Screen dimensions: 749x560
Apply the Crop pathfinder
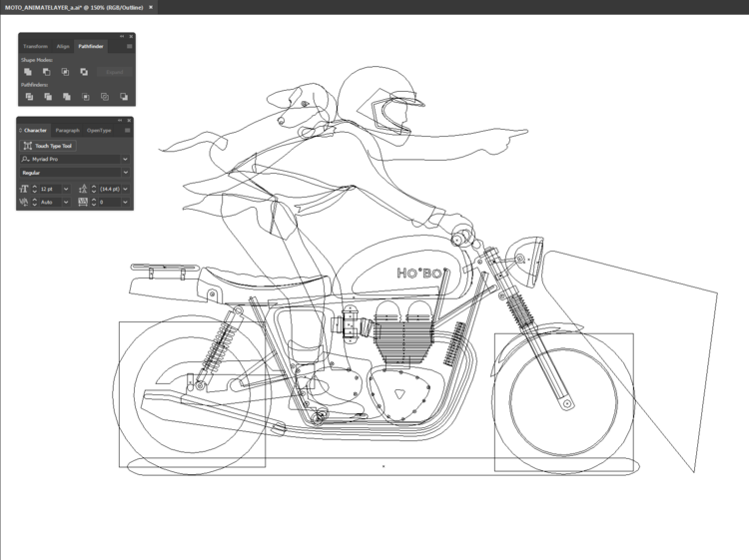coord(86,97)
